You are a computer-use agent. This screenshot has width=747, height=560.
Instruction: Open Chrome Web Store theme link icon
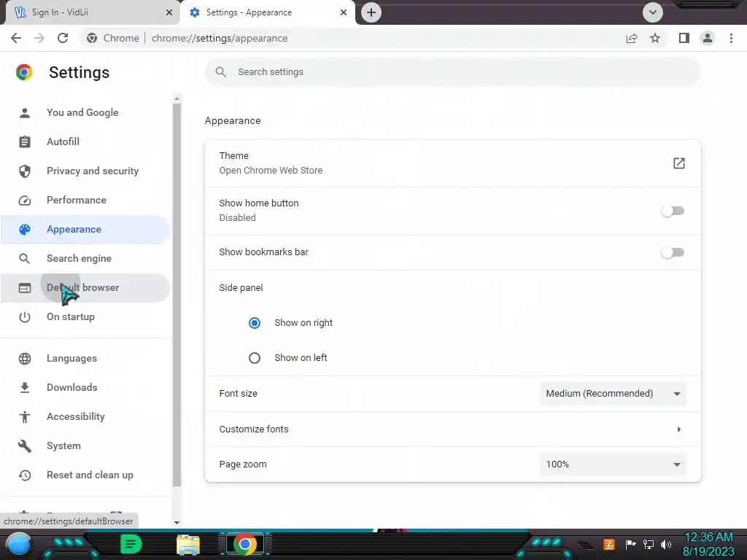(679, 163)
